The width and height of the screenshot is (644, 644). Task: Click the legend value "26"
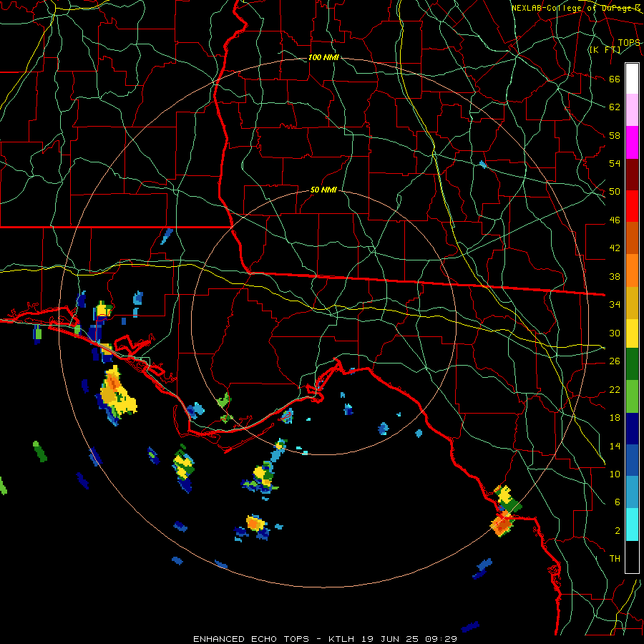coord(615,361)
